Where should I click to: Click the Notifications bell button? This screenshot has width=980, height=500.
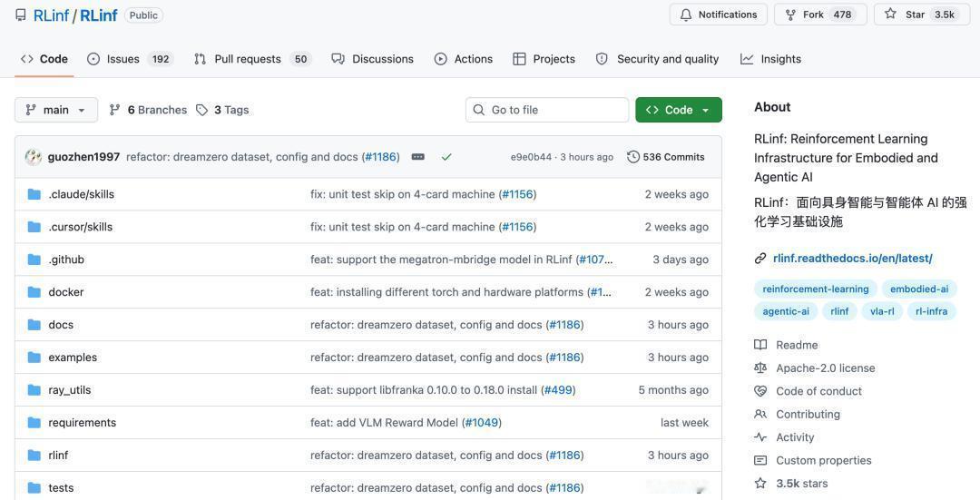click(x=718, y=15)
